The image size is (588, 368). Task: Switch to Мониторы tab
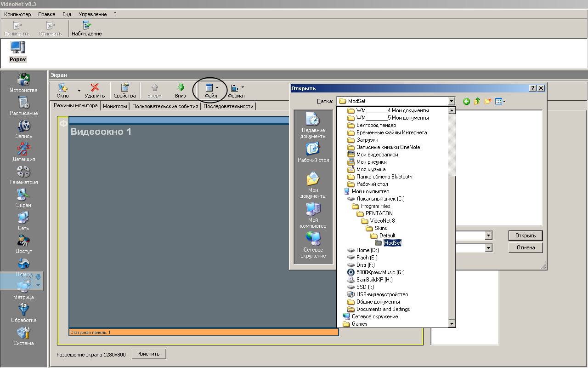point(115,106)
